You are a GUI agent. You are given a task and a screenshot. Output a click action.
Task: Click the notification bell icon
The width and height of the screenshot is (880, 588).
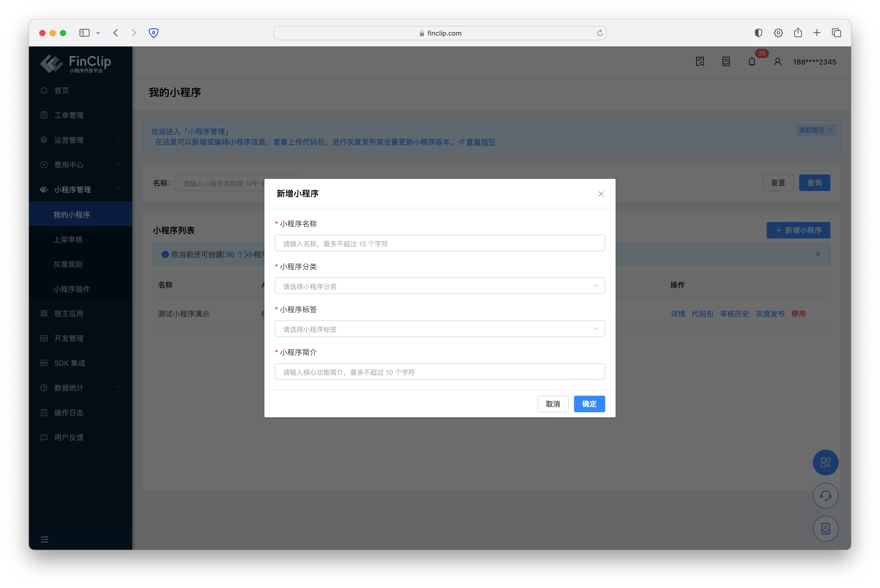click(751, 62)
